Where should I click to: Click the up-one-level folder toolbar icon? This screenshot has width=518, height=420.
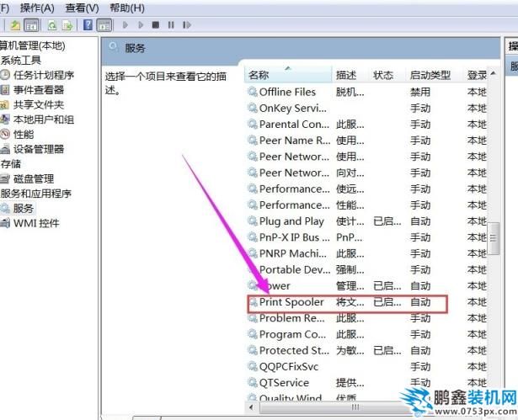coord(15,25)
